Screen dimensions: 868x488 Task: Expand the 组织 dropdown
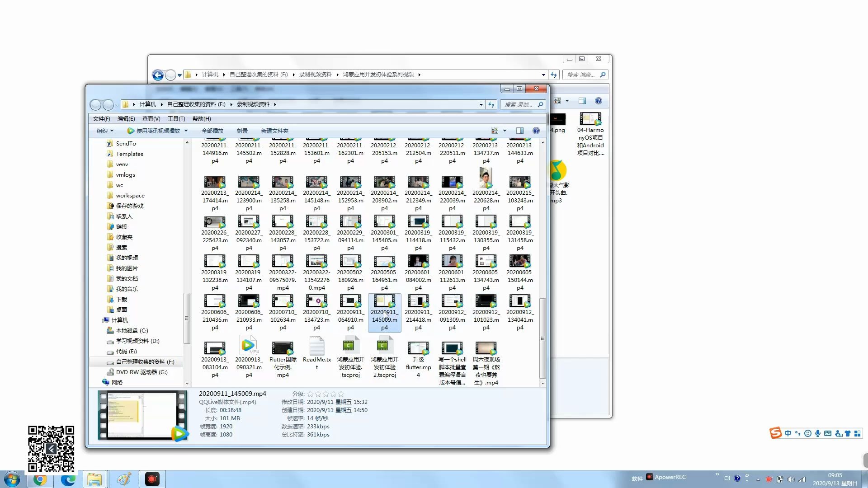point(105,131)
